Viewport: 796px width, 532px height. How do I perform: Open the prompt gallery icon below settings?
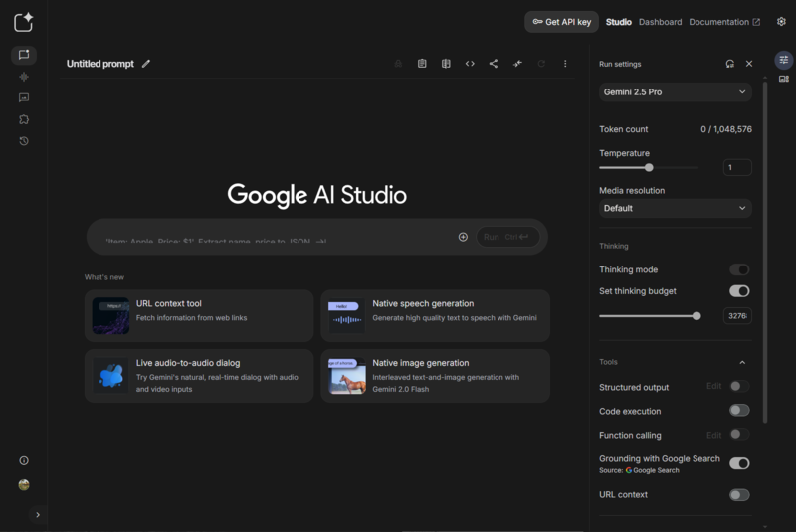tap(784, 79)
